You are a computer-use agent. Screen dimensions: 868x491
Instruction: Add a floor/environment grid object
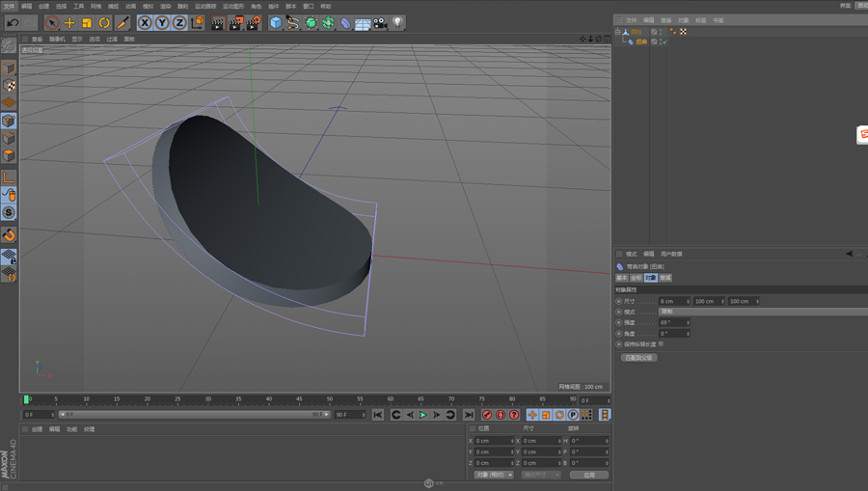363,24
